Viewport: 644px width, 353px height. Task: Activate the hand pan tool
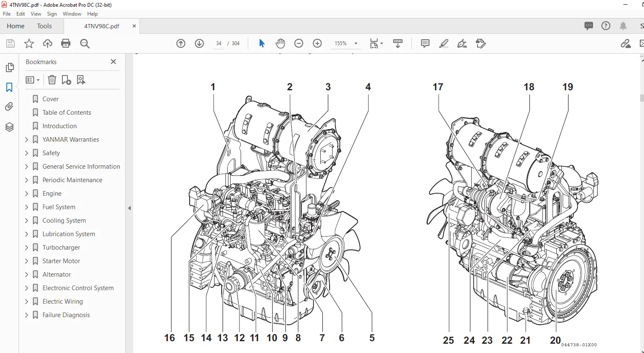point(280,43)
